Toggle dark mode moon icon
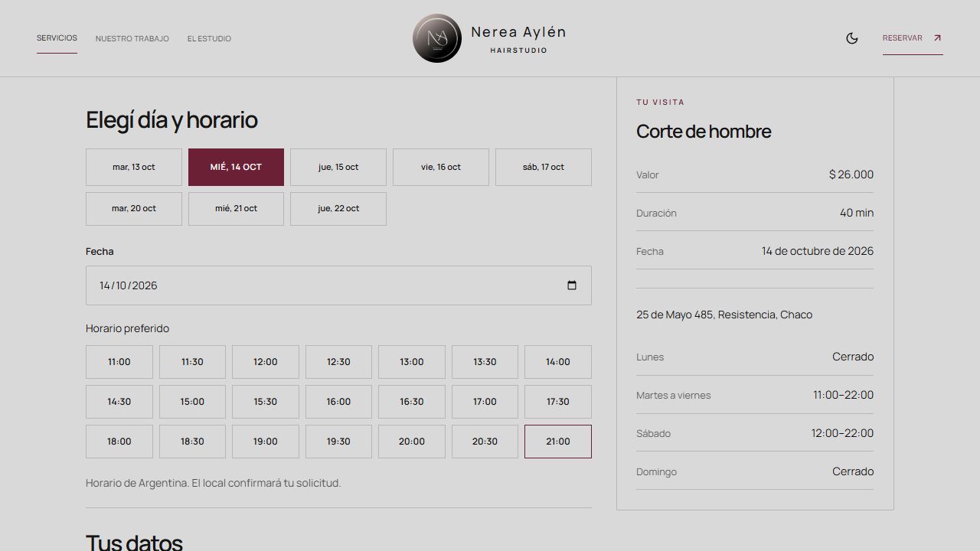The height and width of the screenshot is (551, 980). tap(852, 38)
